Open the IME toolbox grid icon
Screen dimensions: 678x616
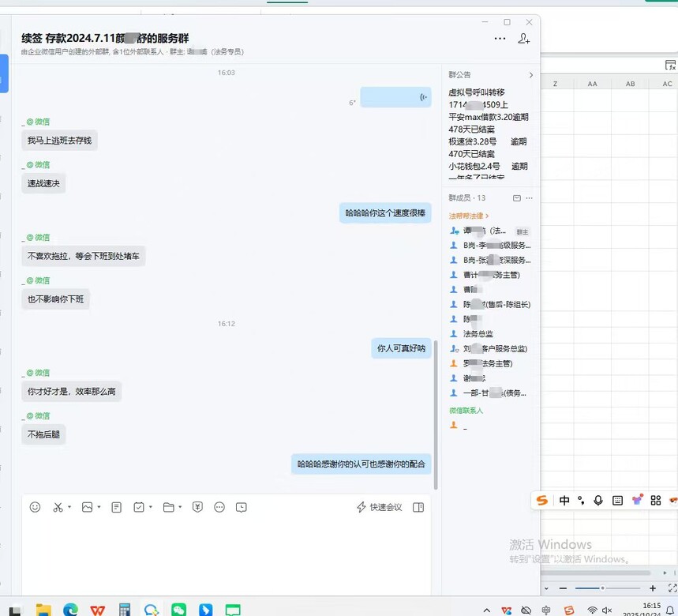tap(656, 501)
